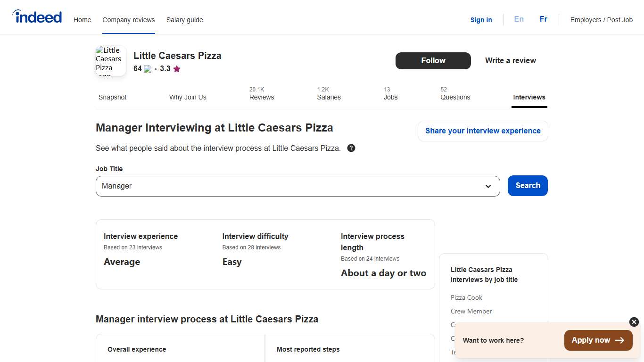This screenshot has width=644, height=362.
Task: Click the arrow icon on Apply now
Action: (x=619, y=340)
